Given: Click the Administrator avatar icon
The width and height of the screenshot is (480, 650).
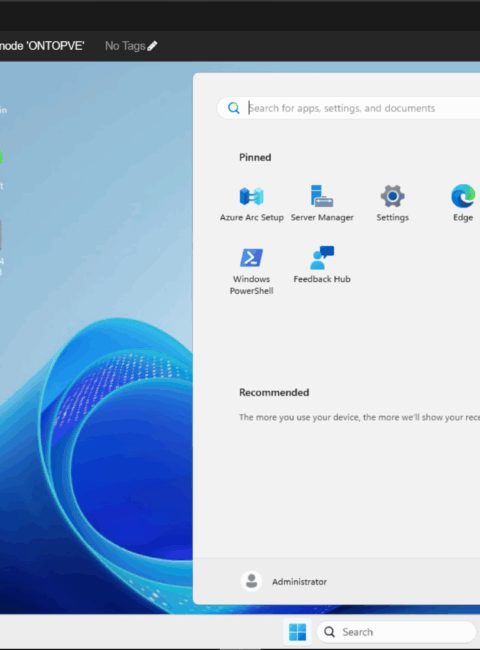Looking at the screenshot, I should pyautogui.click(x=251, y=581).
